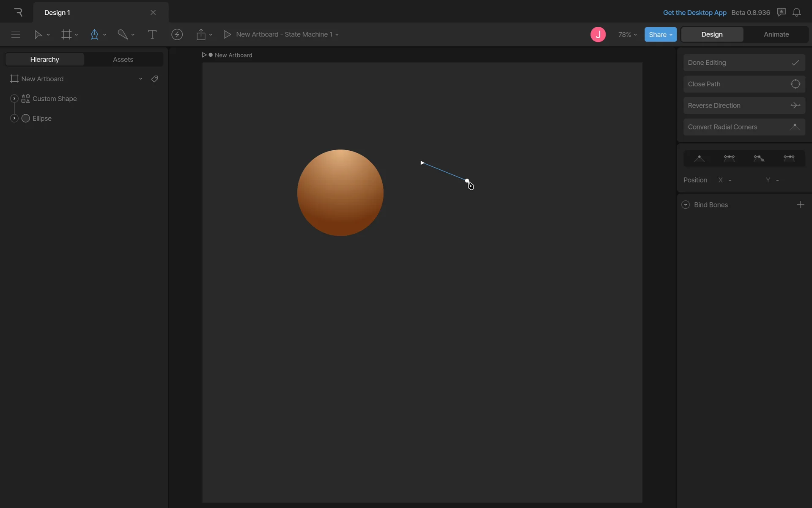
Task: Add a bone binding with plus
Action: (x=800, y=205)
